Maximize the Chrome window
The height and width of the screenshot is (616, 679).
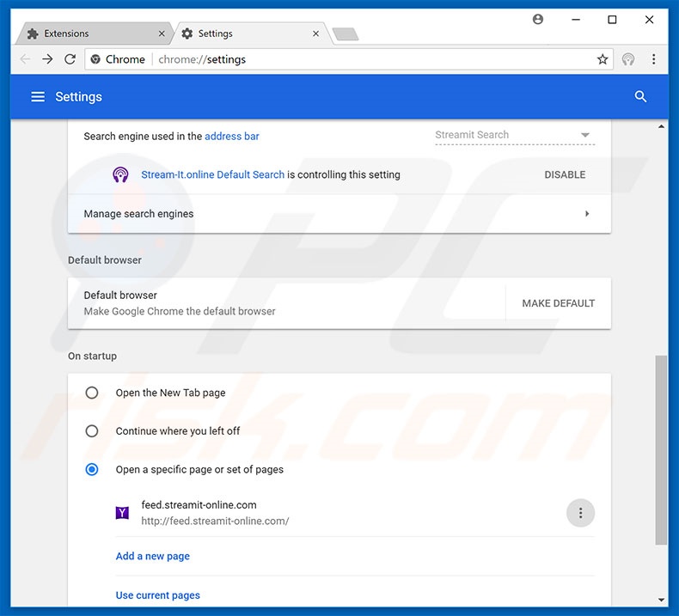click(x=612, y=20)
